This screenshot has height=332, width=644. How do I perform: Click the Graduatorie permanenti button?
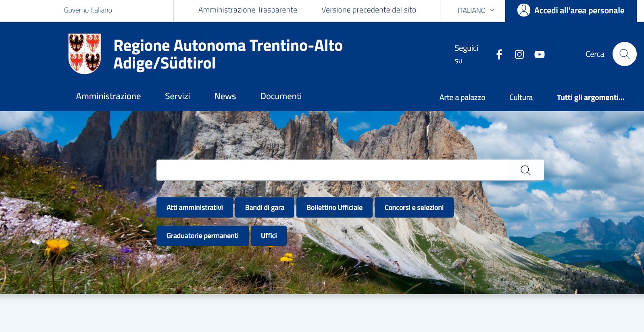coord(202,236)
